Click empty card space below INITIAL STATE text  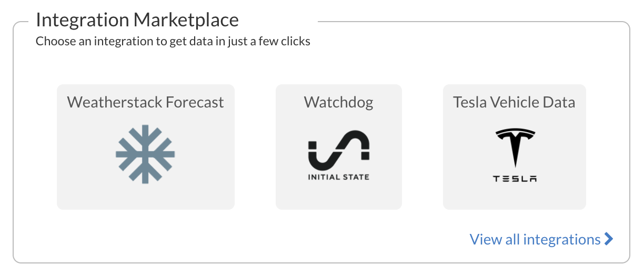click(338, 196)
